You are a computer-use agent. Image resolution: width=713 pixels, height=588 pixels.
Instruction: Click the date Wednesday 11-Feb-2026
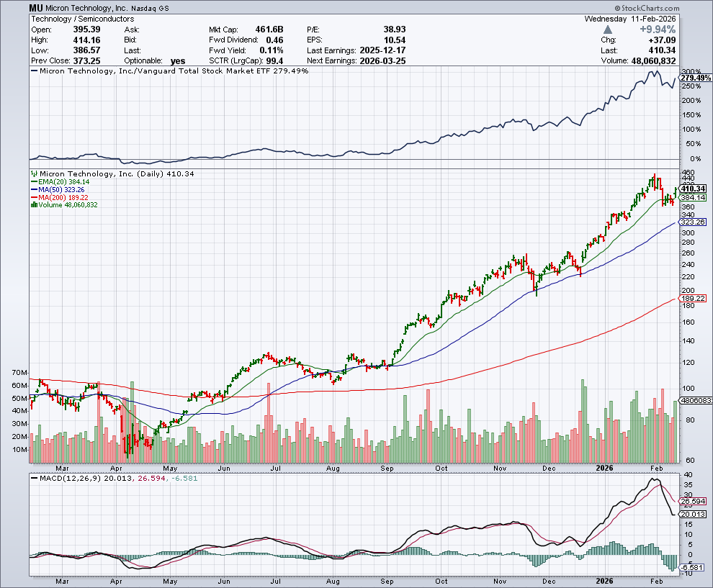[630, 19]
